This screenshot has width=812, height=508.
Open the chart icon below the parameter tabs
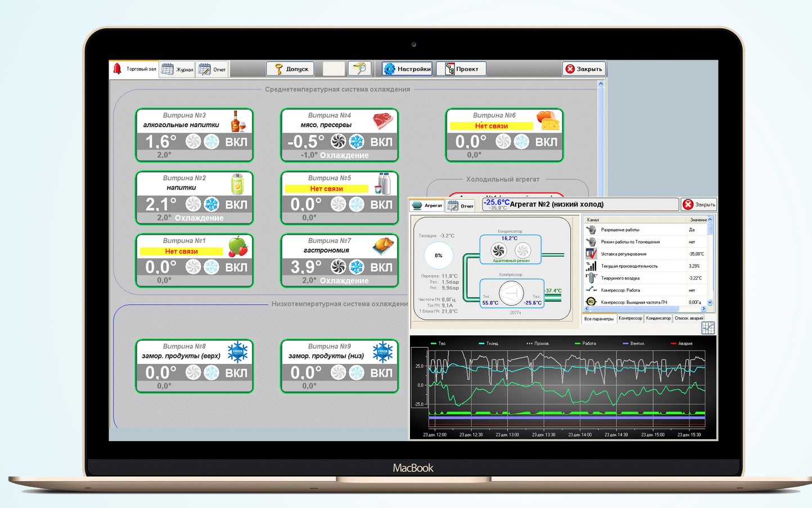[x=708, y=328]
